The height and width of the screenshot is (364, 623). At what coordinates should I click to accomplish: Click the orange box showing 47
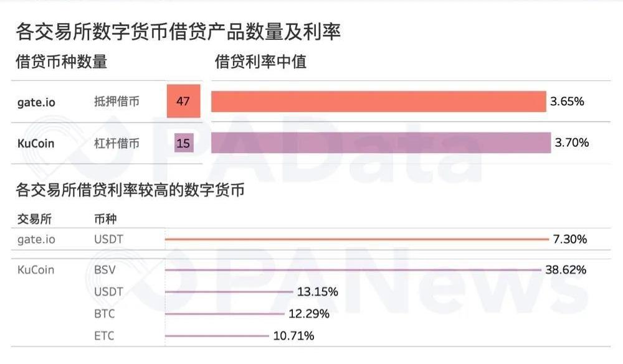click(183, 101)
